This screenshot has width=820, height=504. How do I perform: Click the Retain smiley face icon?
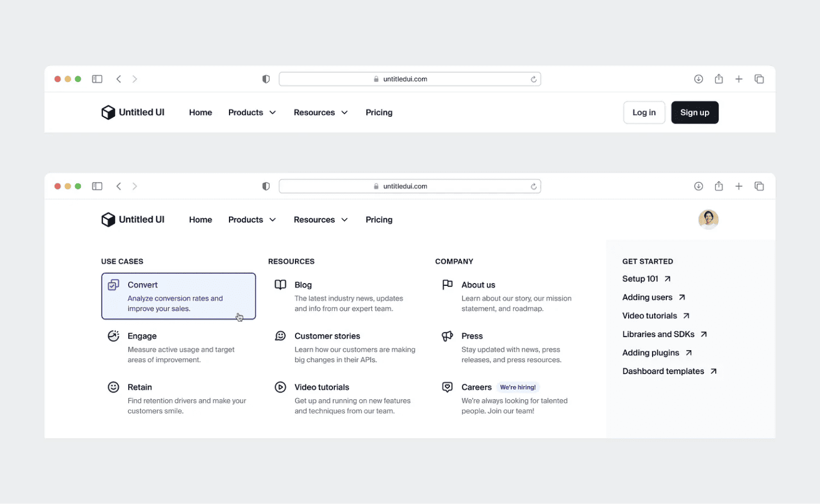click(x=113, y=387)
